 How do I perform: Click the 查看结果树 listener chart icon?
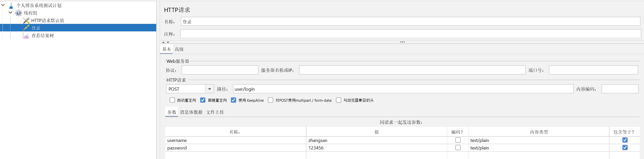26,36
